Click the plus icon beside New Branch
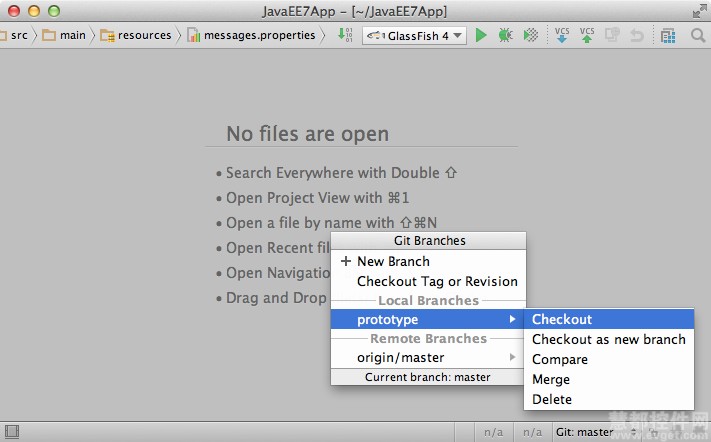 tap(346, 261)
